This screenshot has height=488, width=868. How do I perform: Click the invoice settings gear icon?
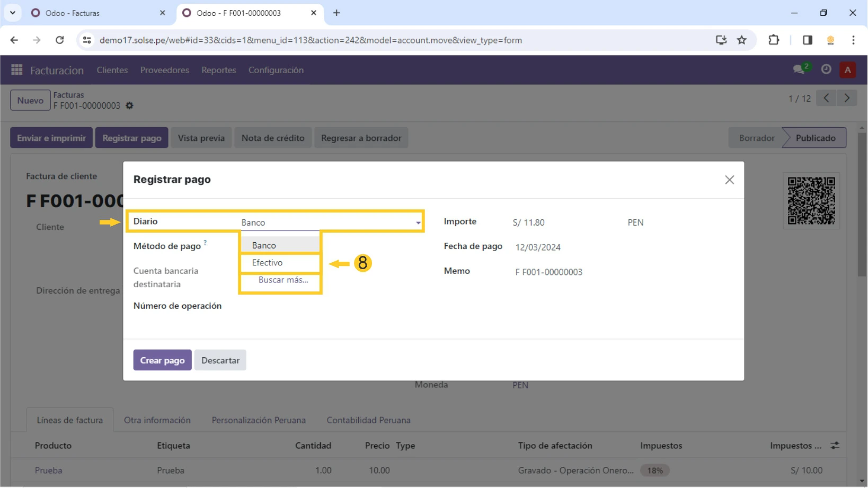130,106
